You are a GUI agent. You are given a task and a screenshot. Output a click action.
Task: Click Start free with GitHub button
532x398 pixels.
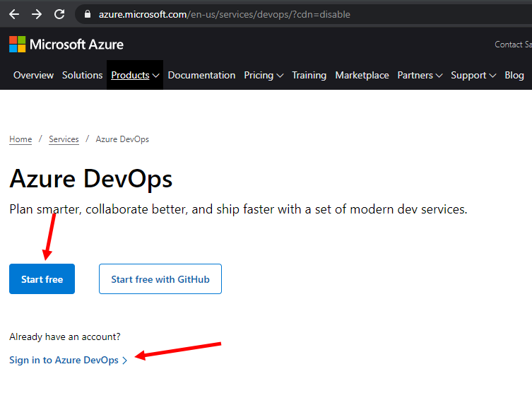click(x=160, y=279)
